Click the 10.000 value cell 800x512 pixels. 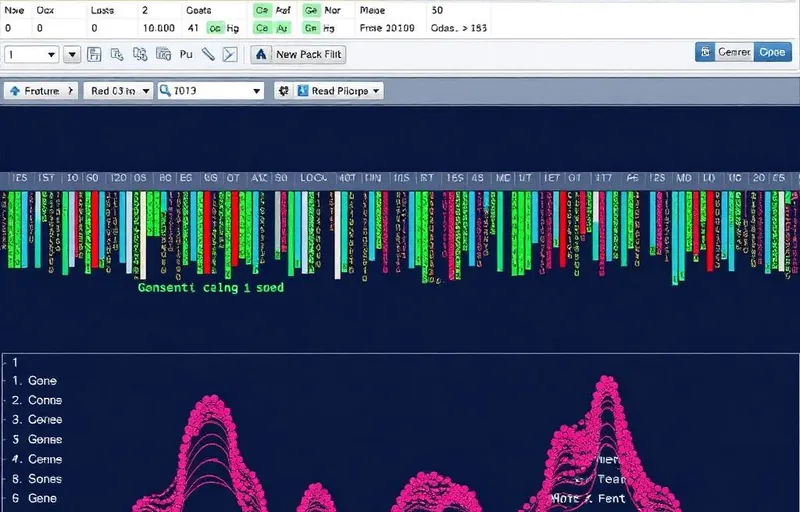click(159, 28)
